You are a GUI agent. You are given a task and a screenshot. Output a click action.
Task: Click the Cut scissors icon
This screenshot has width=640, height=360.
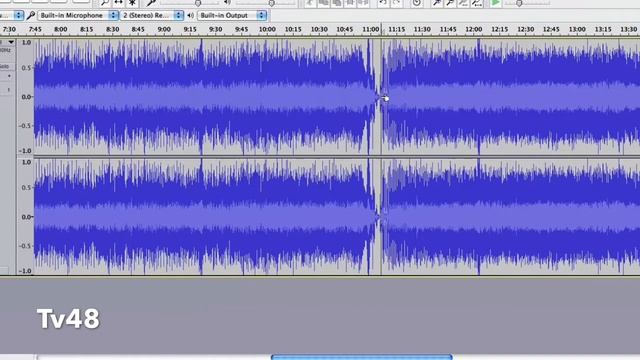point(311,3)
